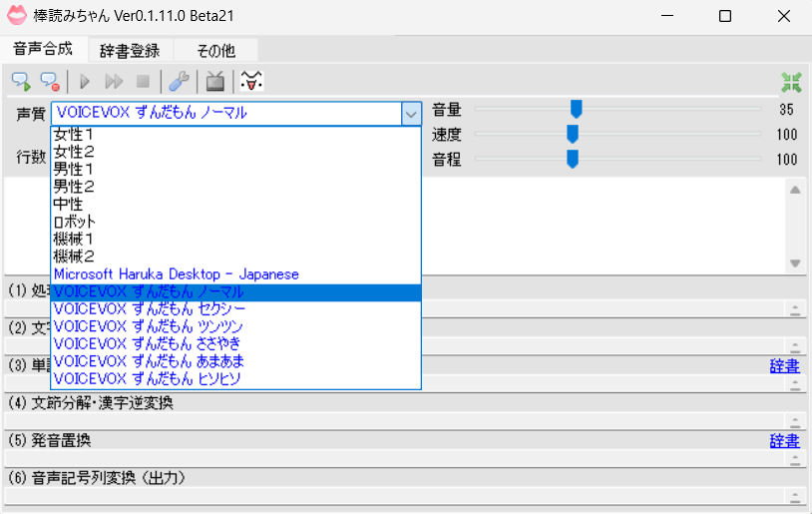The image size is (812, 514).
Task: Choose Microsoft Haruka Desktop - Japanese voice
Action: [x=235, y=274]
